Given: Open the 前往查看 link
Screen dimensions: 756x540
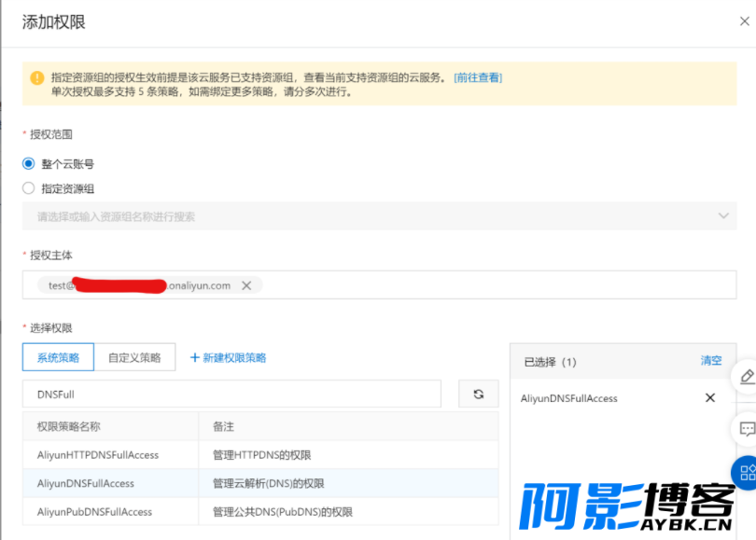Looking at the screenshot, I should coord(478,77).
